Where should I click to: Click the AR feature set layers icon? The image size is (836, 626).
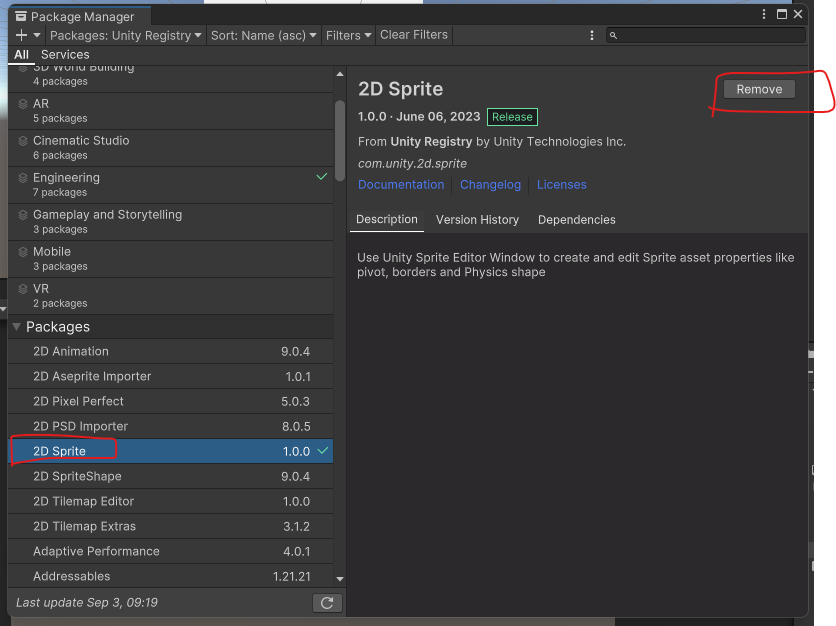point(23,103)
